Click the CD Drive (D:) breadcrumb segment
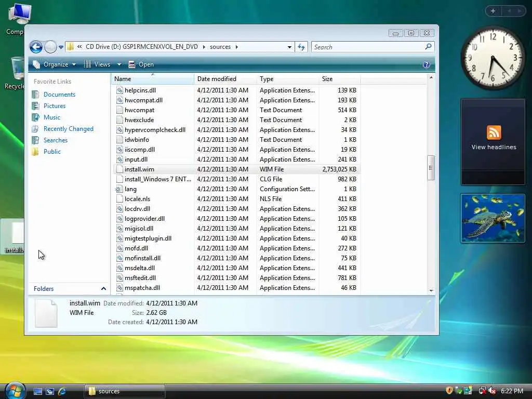Viewport: 532px width, 399px height. click(x=142, y=47)
